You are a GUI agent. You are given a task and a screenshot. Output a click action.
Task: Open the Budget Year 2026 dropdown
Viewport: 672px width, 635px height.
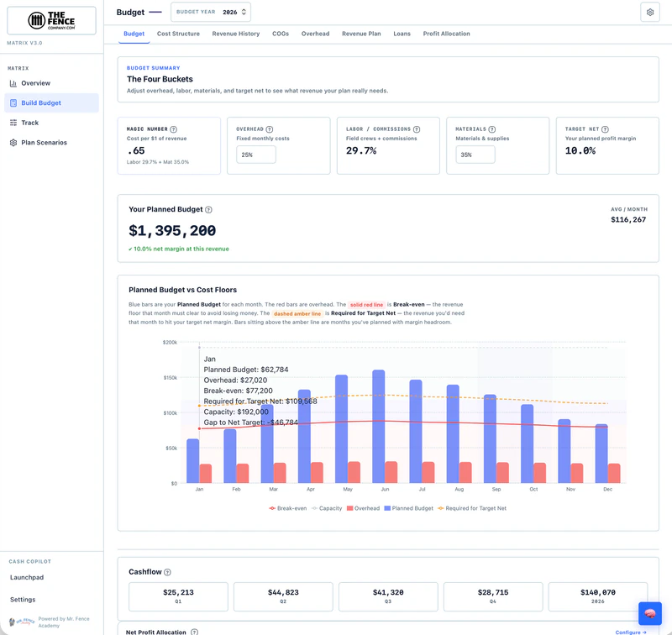211,12
